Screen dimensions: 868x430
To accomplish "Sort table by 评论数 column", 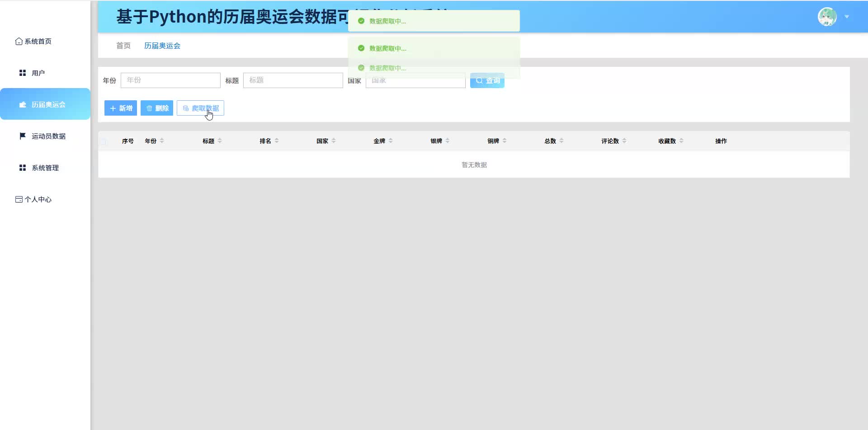I will point(624,141).
